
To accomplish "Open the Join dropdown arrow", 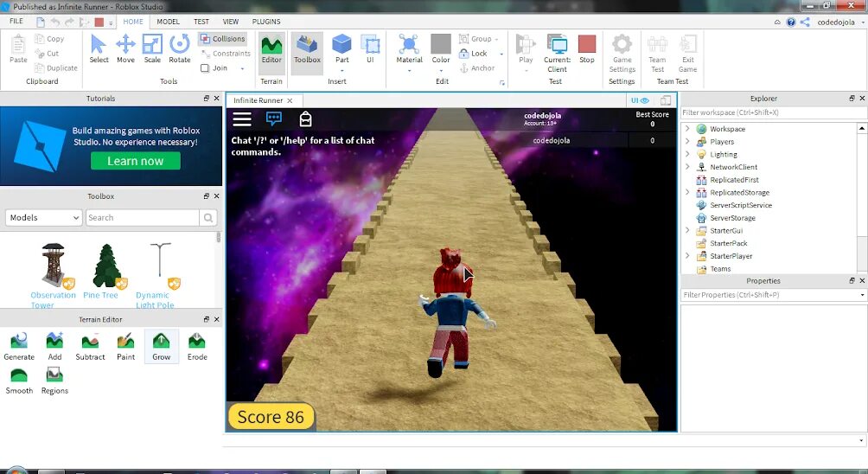I will 242,68.
